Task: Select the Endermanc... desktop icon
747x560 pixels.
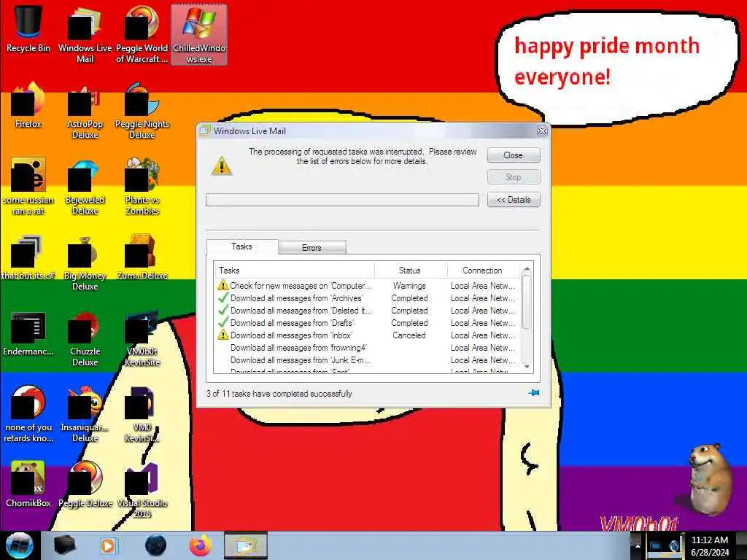Action: (28, 333)
